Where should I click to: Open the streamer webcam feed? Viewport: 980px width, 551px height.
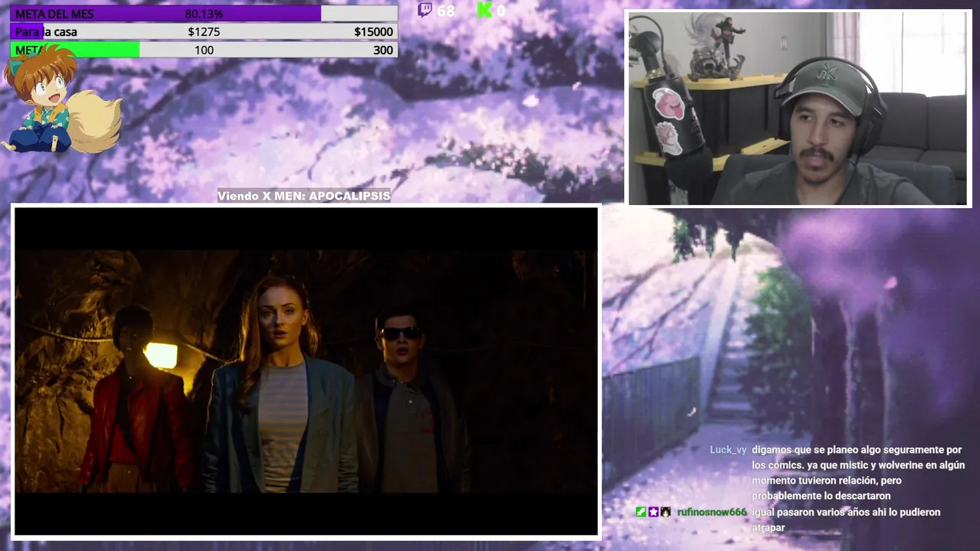click(x=799, y=109)
